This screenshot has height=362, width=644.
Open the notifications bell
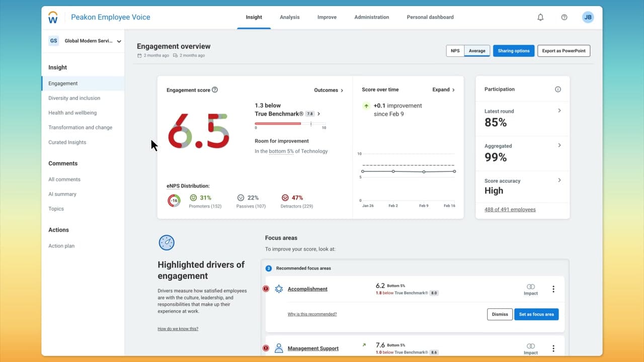point(540,17)
